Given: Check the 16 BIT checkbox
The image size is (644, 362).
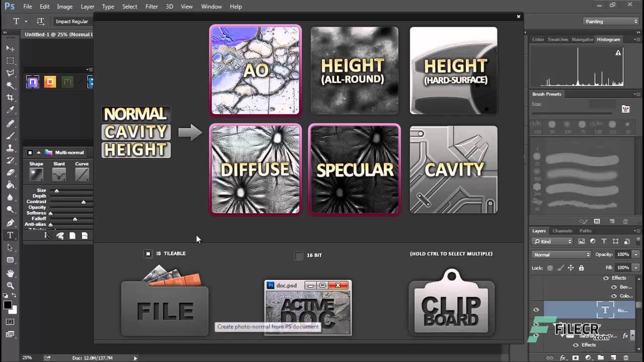Looking at the screenshot, I should click(299, 255).
